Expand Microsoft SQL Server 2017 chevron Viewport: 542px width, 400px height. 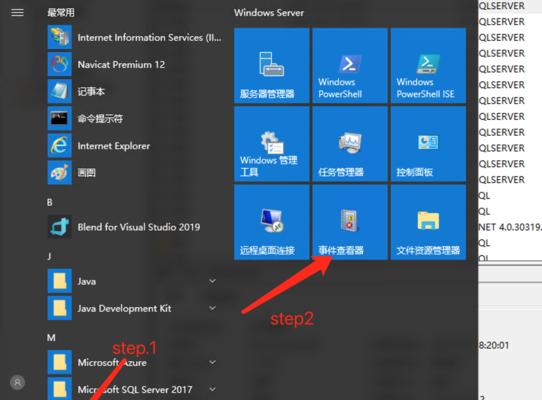[x=213, y=389]
